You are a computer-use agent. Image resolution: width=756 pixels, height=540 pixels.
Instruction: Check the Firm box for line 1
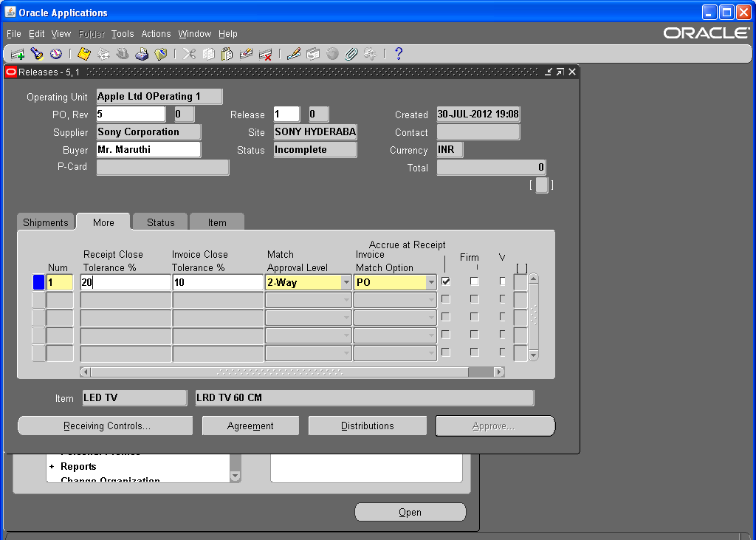point(475,281)
